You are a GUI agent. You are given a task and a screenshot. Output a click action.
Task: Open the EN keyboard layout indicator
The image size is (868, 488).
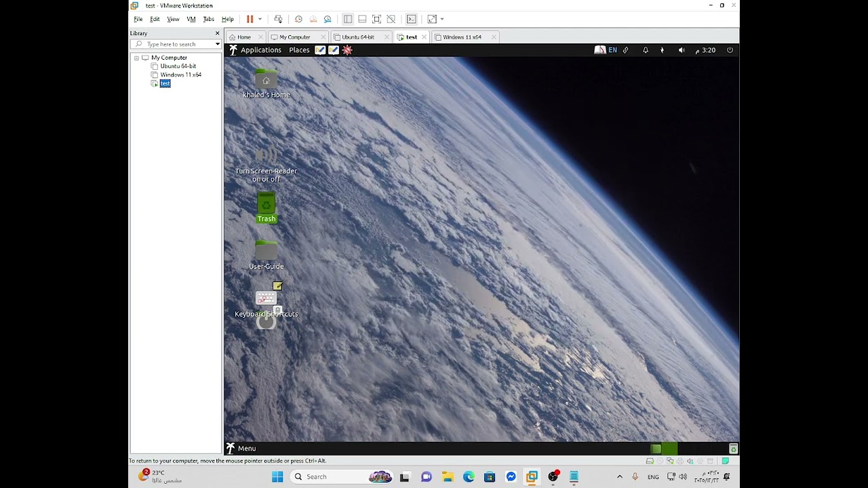612,50
